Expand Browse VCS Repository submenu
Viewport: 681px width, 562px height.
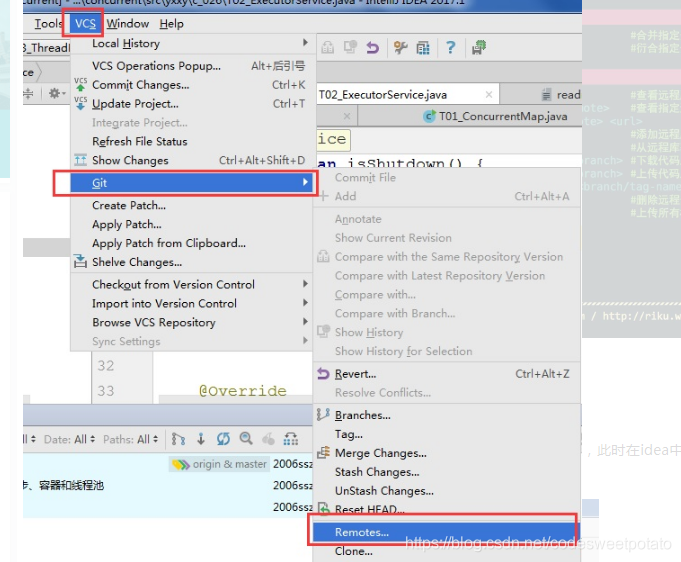coord(191,322)
